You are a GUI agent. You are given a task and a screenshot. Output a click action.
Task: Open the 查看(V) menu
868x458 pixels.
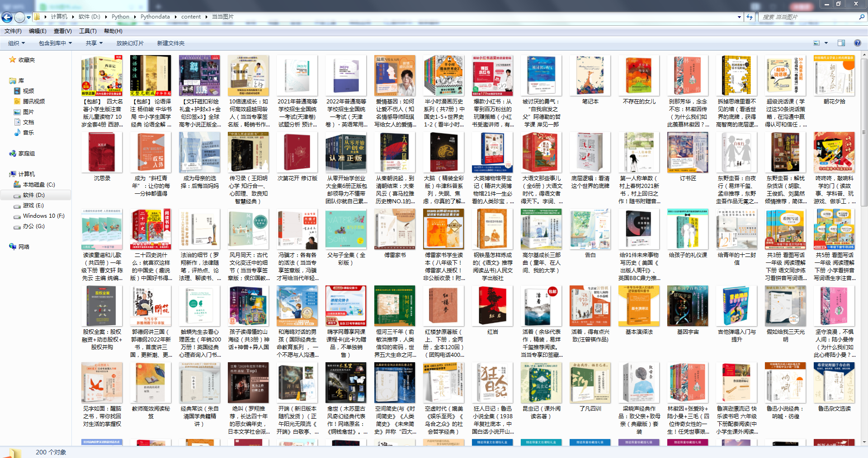coord(62,31)
